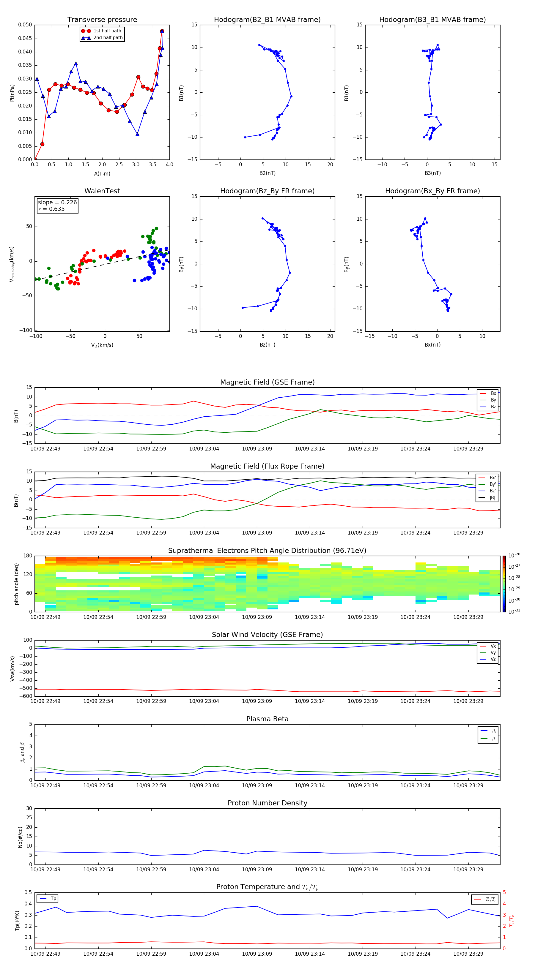Click the 'A(T·m)' x-axis label
Viewport: 535px width, 980px height.
tap(102, 174)
